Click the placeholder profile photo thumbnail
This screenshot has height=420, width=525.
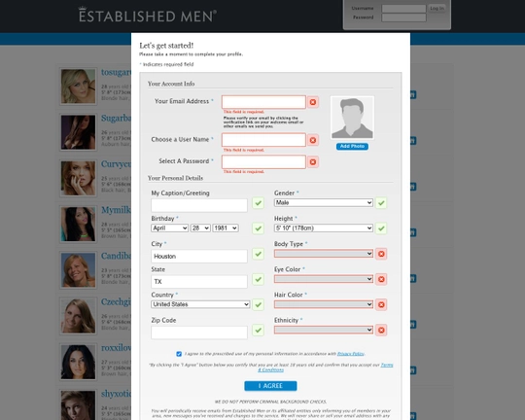pyautogui.click(x=352, y=118)
